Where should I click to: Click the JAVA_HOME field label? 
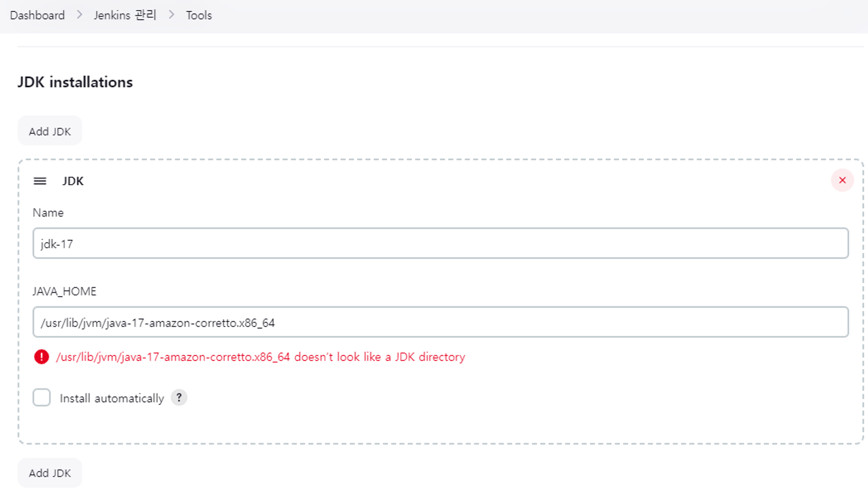pos(64,292)
